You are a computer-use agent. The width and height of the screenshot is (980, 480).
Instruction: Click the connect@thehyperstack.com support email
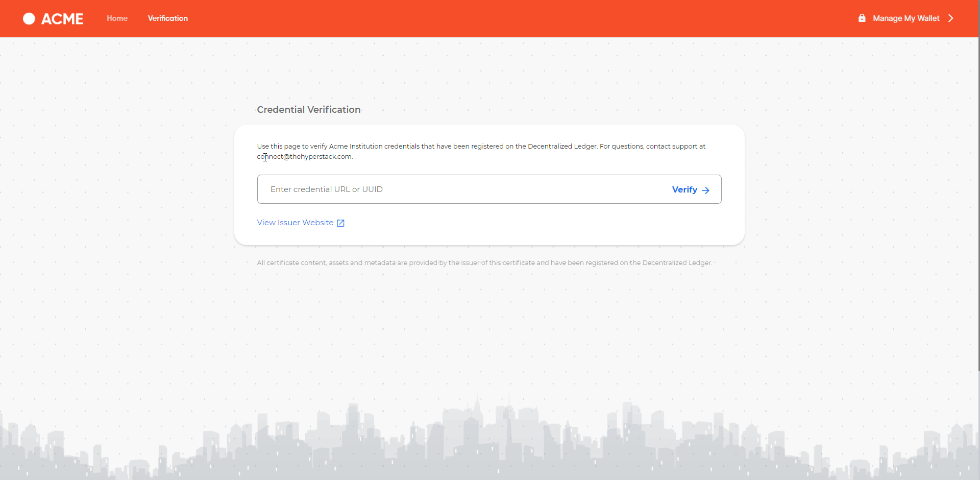pyautogui.click(x=304, y=157)
